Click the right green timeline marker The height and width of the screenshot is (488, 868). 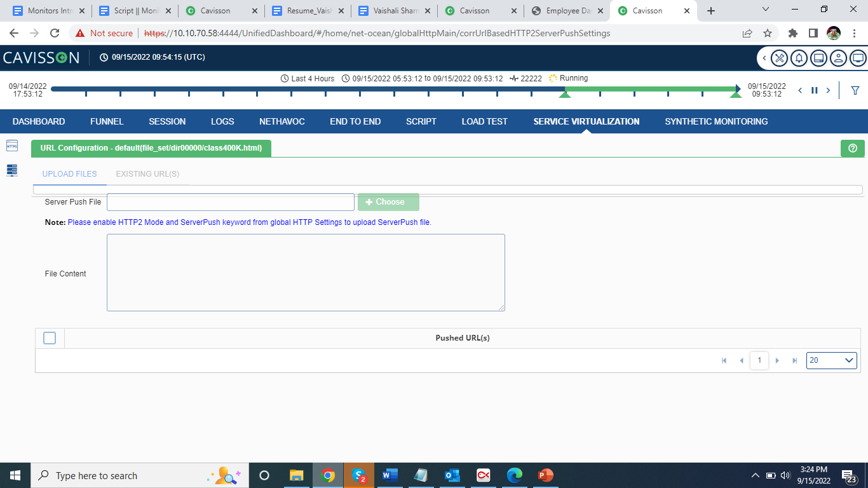pyautogui.click(x=736, y=94)
